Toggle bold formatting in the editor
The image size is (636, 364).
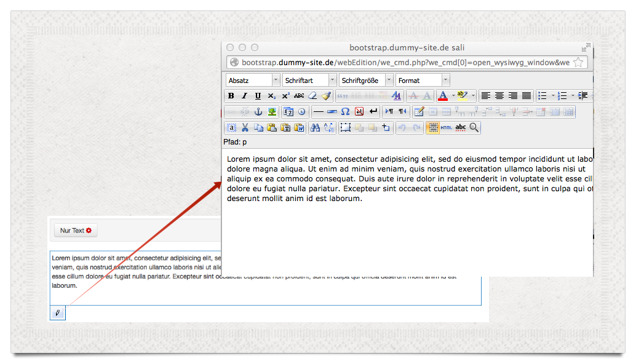(231, 96)
